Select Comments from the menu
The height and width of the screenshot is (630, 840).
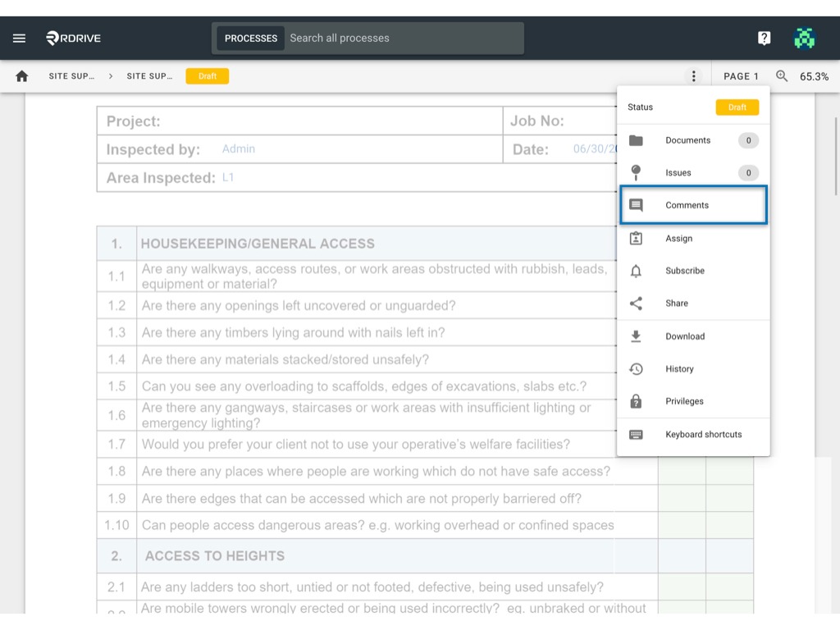click(x=693, y=204)
